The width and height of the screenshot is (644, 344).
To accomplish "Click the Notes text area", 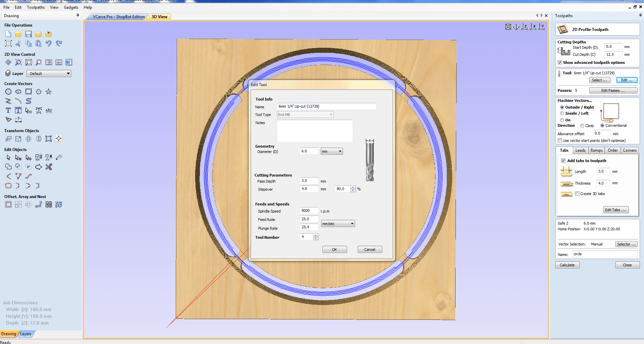I will click(x=315, y=131).
